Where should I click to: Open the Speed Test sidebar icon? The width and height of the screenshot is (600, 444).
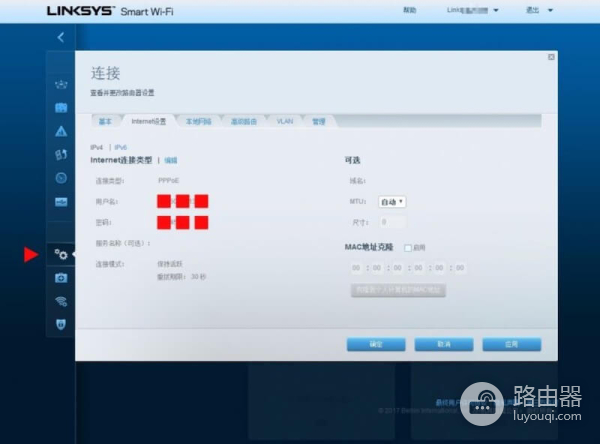(x=61, y=178)
